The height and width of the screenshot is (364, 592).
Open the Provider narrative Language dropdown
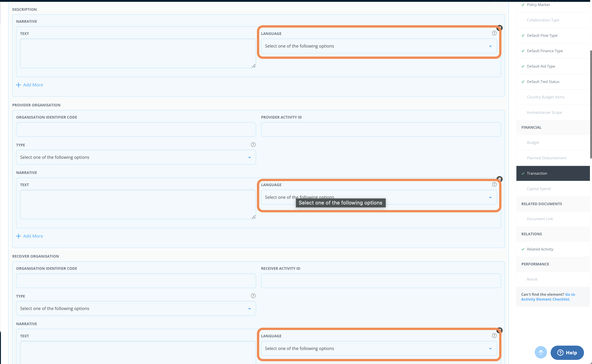pos(379,197)
